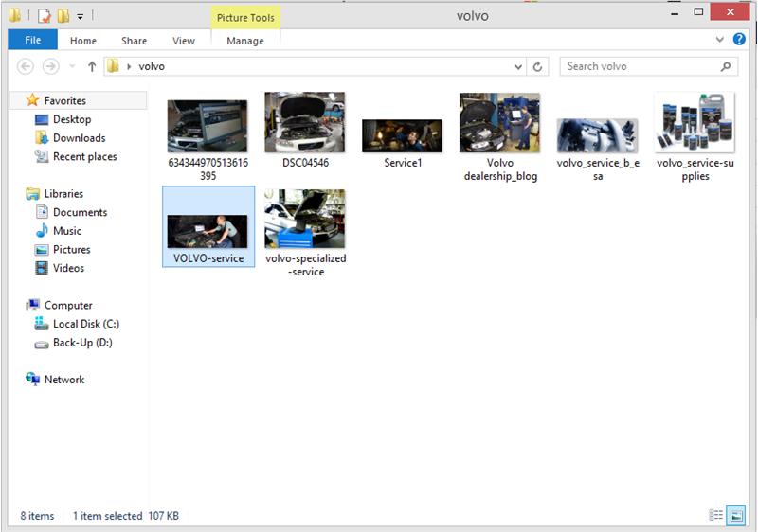Image resolution: width=758 pixels, height=532 pixels.
Task: Select the Service1 image thumbnail
Action: 402,136
